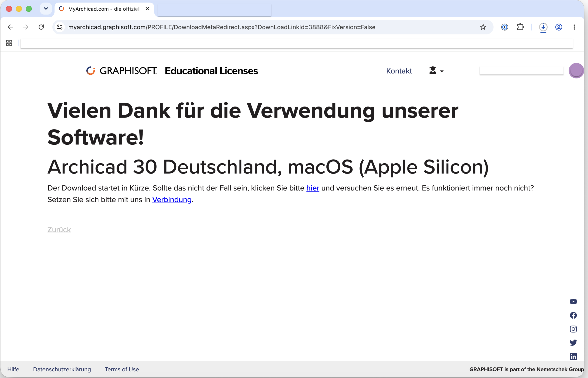Open the Kontakt page
This screenshot has height=378, width=588.
coord(399,71)
